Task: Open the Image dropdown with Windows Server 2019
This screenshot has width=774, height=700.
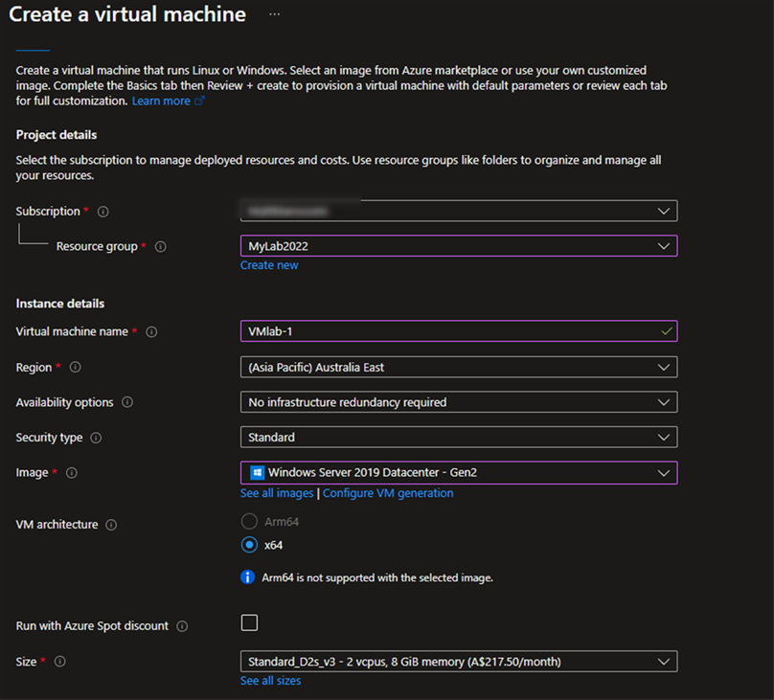Action: (459, 473)
